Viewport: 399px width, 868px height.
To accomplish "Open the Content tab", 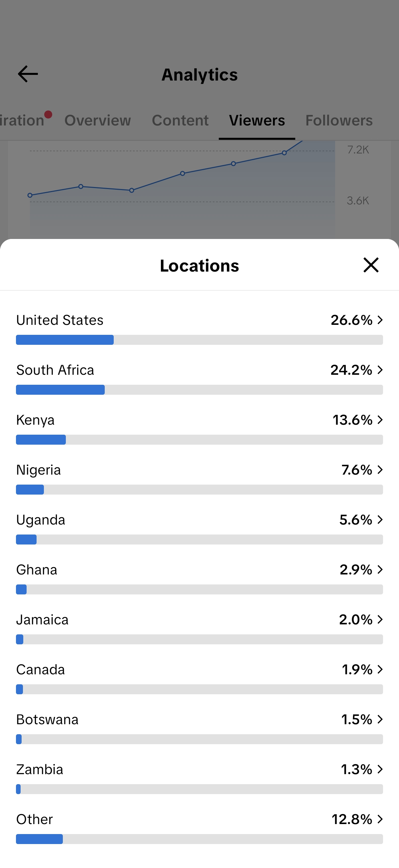I will point(180,120).
